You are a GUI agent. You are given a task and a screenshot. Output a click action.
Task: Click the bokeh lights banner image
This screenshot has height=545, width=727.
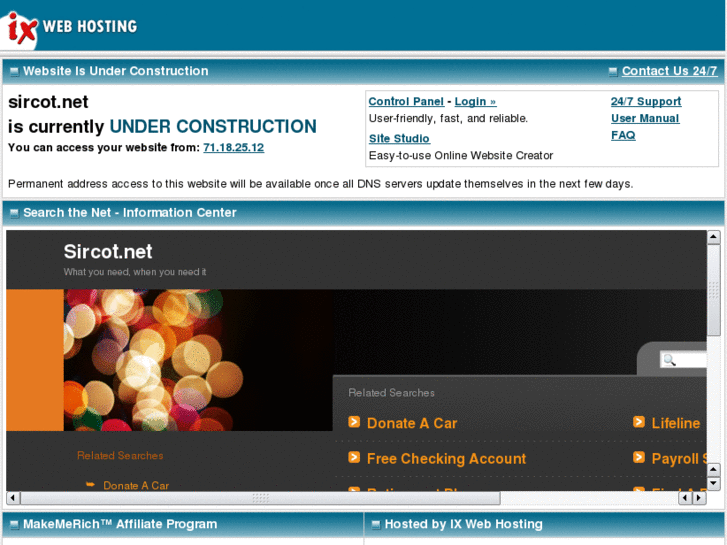coord(198,360)
